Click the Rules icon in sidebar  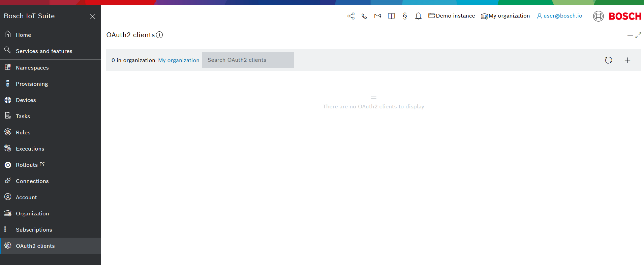pyautogui.click(x=8, y=132)
